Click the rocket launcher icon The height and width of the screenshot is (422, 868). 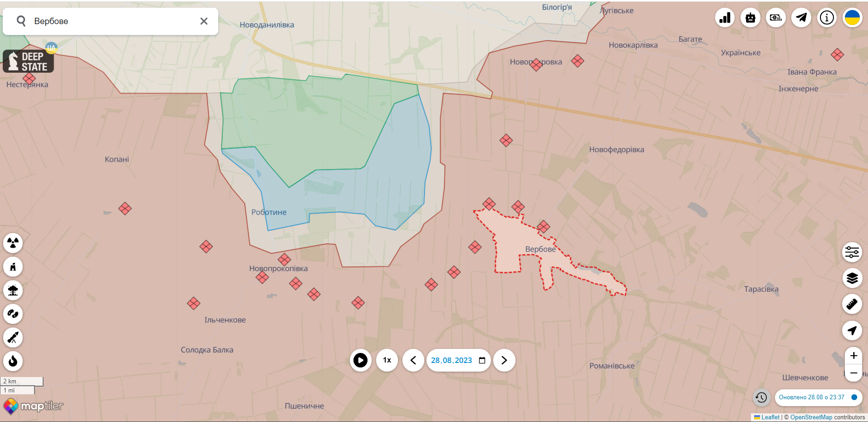(x=13, y=338)
